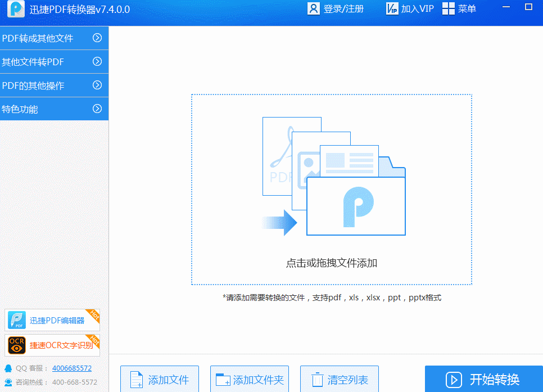Expand arrow next to PDF的其他操作

tap(97, 85)
